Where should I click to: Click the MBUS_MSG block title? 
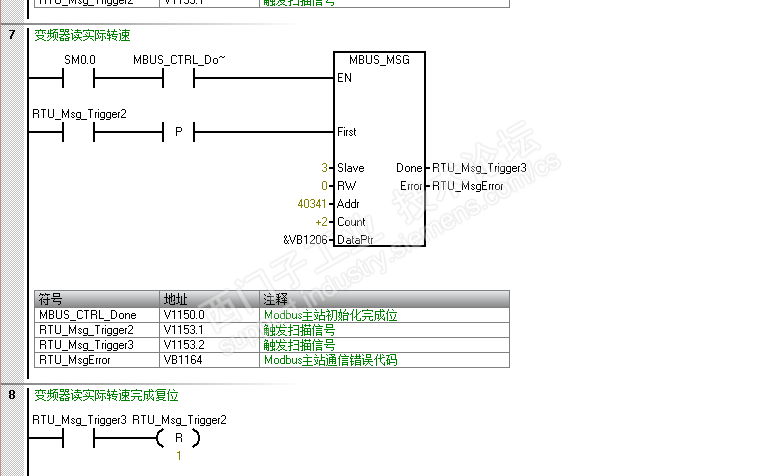point(379,60)
